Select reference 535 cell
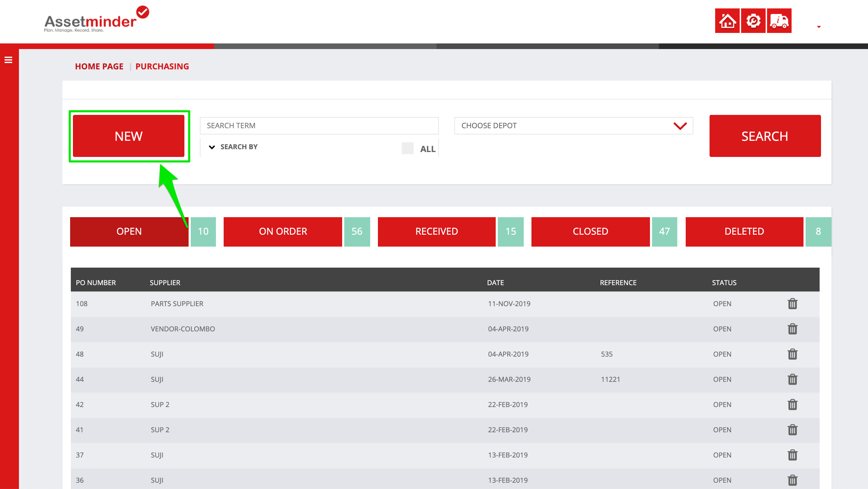The height and width of the screenshot is (489, 868). click(606, 354)
